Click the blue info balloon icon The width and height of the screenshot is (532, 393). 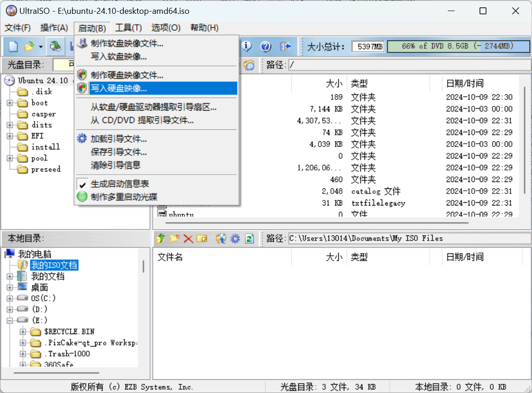[x=247, y=46]
